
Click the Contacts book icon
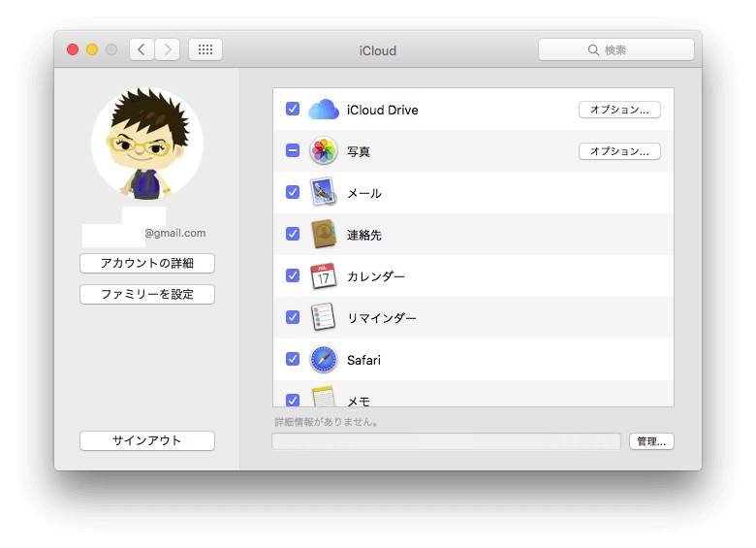click(324, 234)
